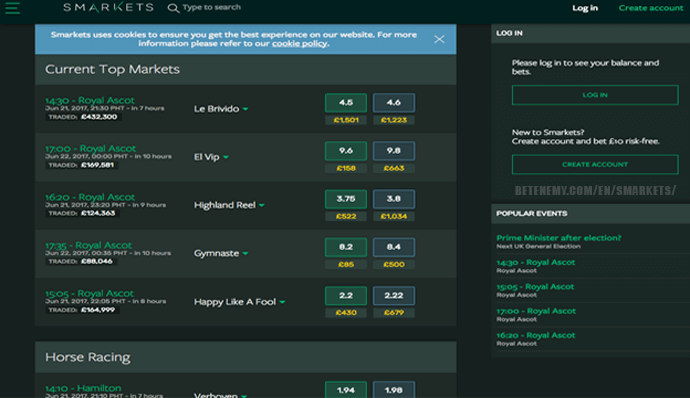Viewport: 690px width, 398px height.
Task: Click the Current Top Markets heading
Action: 112,70
